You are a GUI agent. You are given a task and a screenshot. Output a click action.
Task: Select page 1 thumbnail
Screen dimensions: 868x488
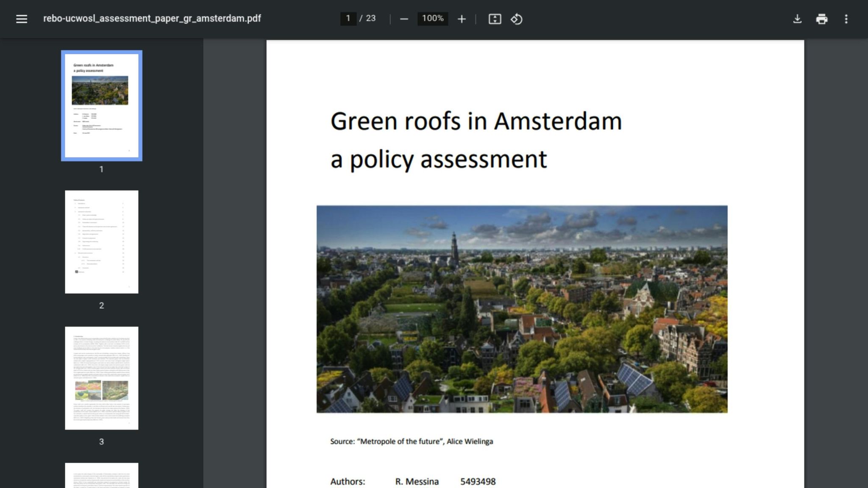point(102,105)
